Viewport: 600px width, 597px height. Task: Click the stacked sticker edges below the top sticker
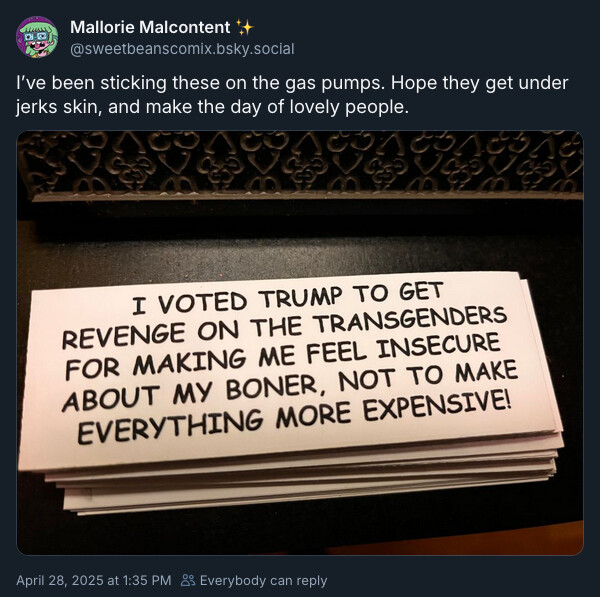coord(306,475)
